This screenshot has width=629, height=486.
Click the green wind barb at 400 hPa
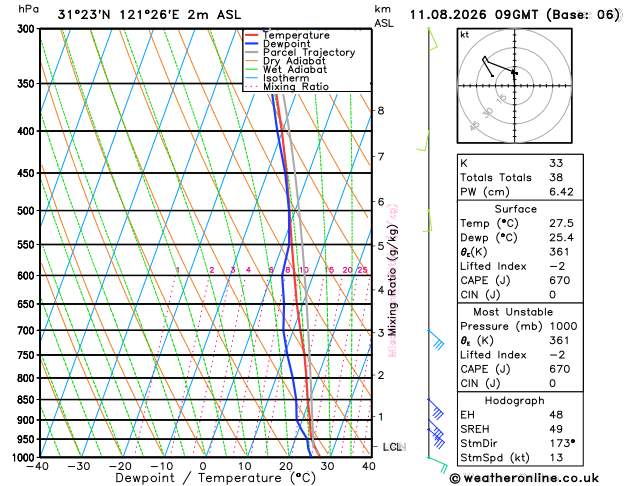coord(423,141)
